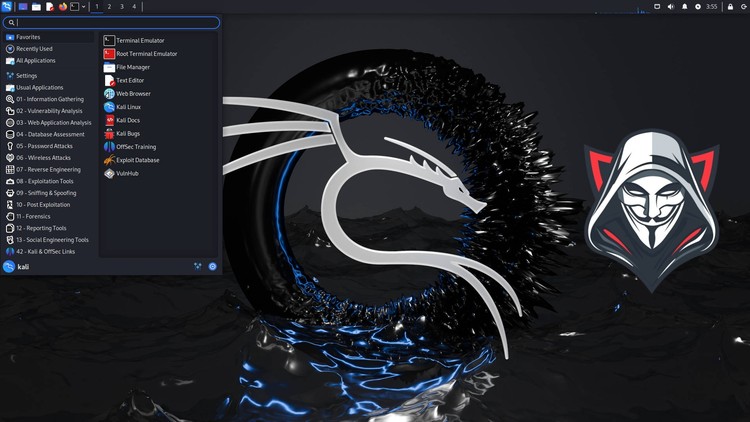Click the application menu search field

click(110, 22)
